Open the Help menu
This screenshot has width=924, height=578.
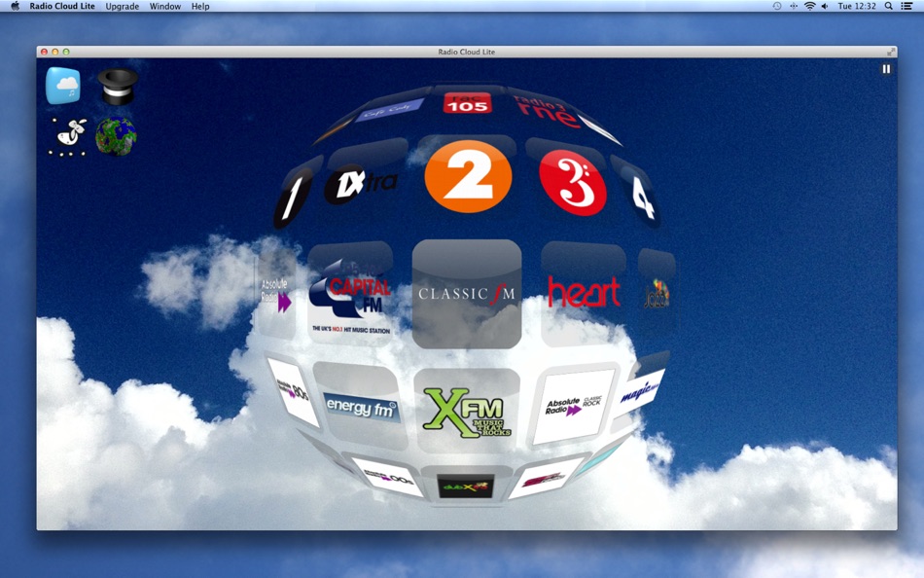point(200,6)
